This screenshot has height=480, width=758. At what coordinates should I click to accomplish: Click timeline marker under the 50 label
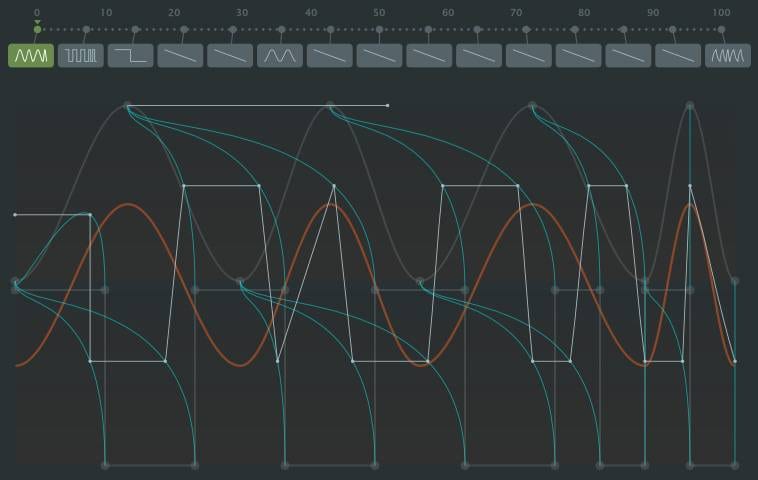coord(379,29)
